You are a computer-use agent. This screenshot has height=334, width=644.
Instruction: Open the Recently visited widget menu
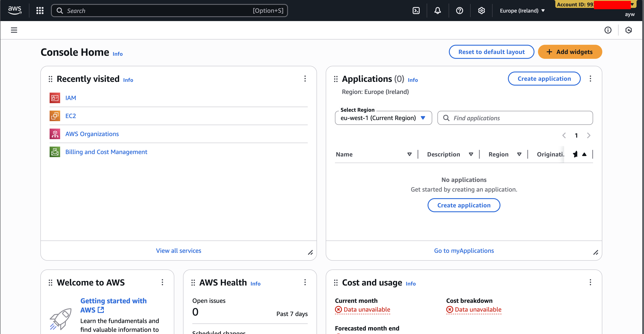305,79
